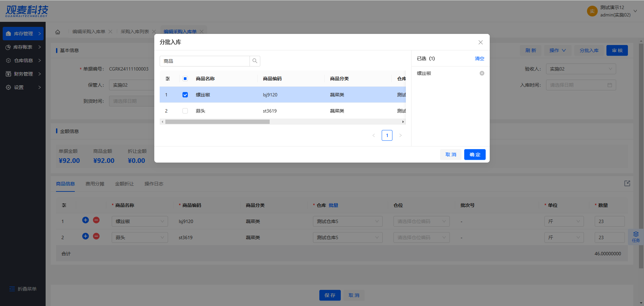
Task: Click the horizontal scrollbar in dialog table
Action: (217, 122)
